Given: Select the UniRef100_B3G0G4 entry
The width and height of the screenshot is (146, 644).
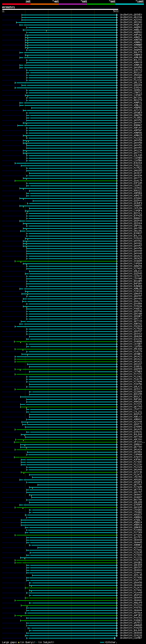Looking at the screenshot, I should (131, 163).
